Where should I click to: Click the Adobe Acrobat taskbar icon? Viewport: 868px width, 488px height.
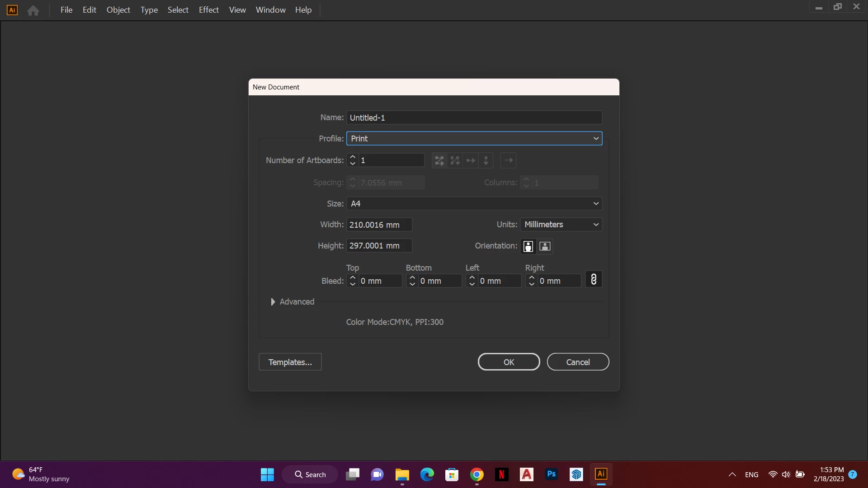click(526, 474)
